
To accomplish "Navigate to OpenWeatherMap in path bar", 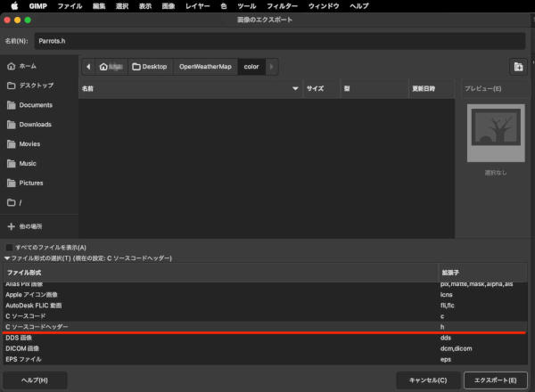I will point(205,67).
